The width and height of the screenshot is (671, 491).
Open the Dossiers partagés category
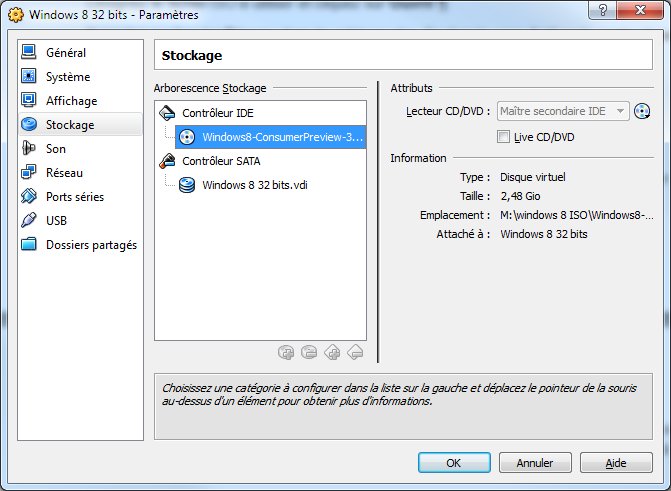point(80,244)
